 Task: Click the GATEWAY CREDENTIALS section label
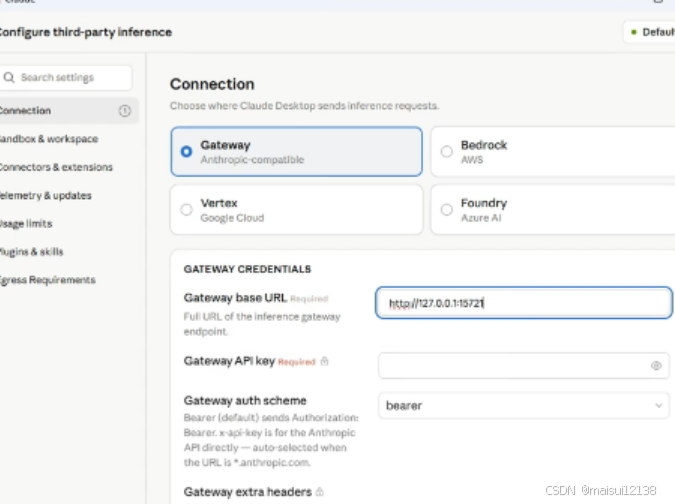[x=247, y=269]
